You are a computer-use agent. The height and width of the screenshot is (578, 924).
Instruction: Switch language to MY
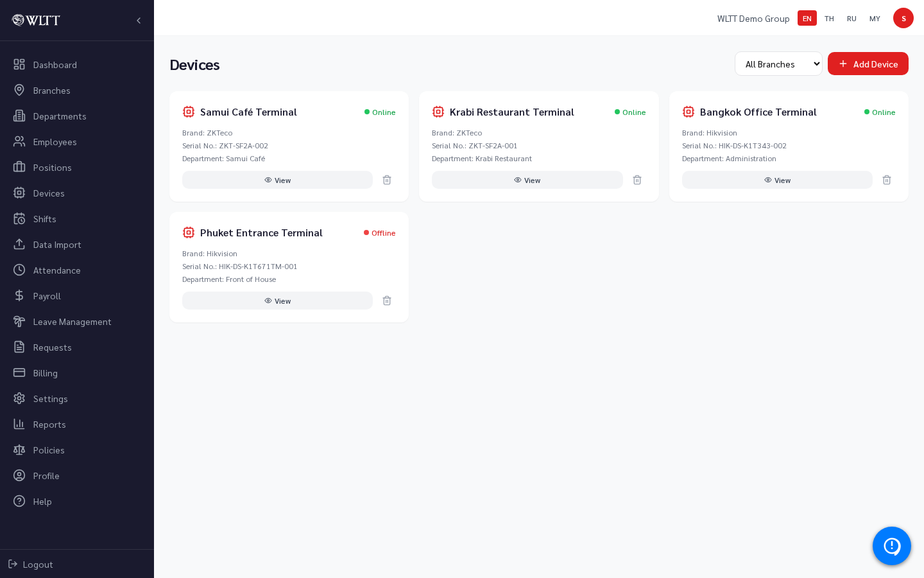(x=875, y=19)
